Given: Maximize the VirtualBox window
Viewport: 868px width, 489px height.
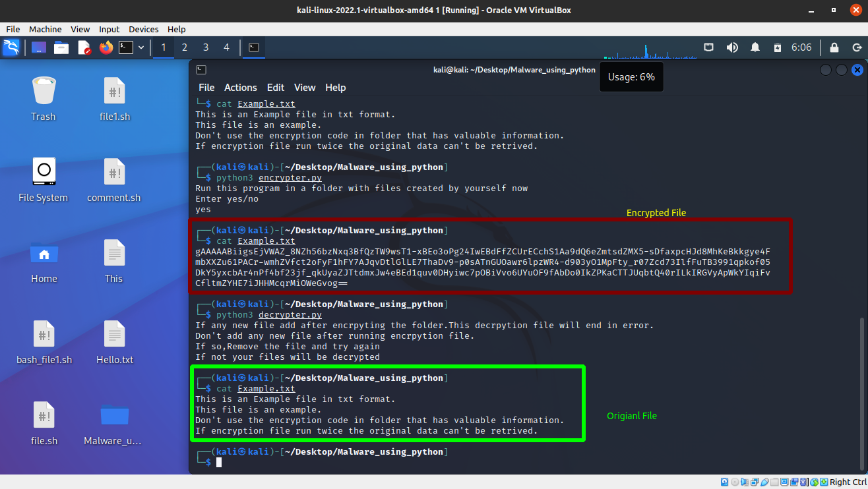Looking at the screenshot, I should (x=833, y=10).
